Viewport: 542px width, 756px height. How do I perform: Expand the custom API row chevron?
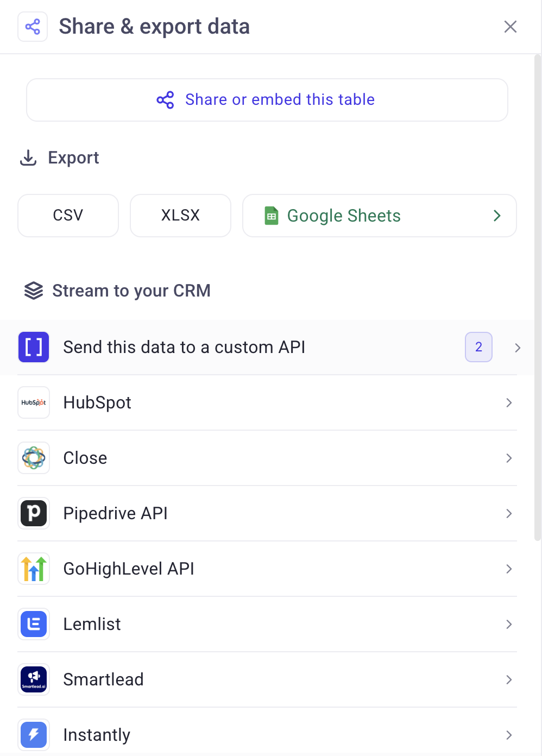tap(518, 348)
